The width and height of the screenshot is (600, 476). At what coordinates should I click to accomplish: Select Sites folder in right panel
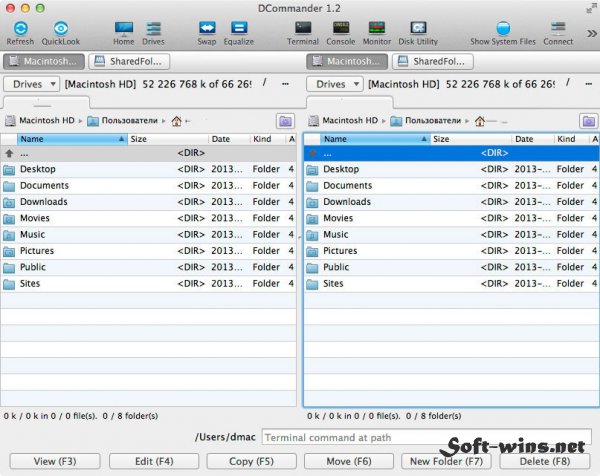452,284
